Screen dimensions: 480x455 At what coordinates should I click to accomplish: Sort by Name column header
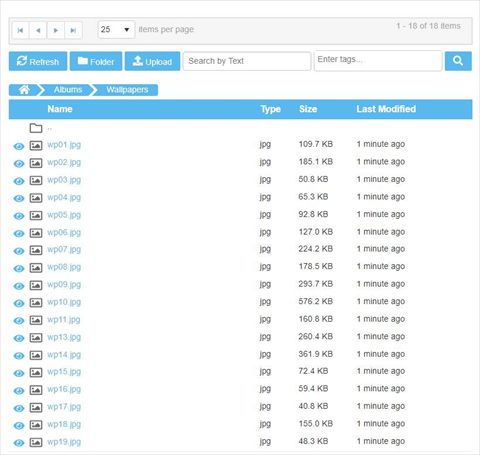(60, 109)
